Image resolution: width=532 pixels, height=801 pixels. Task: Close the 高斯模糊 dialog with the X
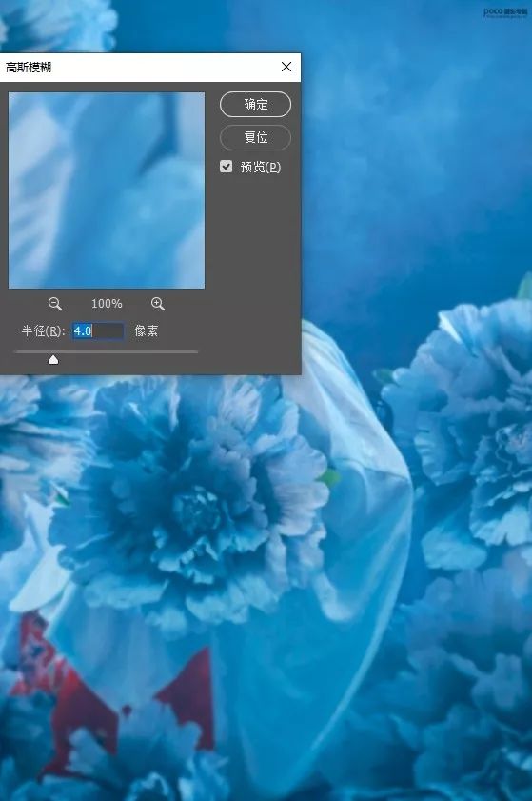coord(286,67)
